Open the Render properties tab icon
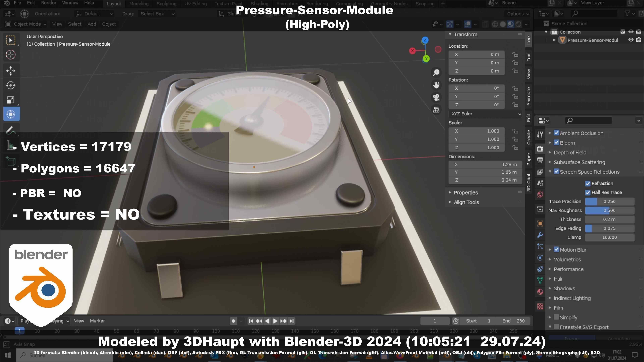 coord(540,149)
